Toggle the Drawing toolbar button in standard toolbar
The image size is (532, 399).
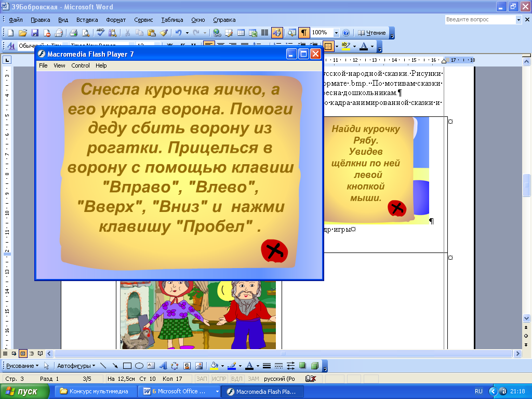[277, 33]
